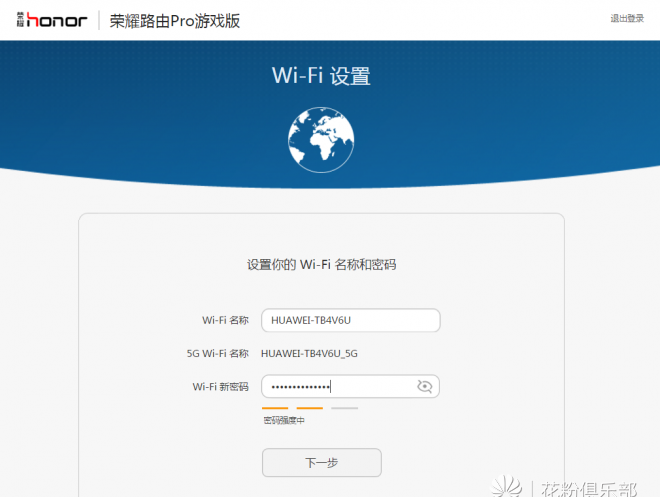660x497 pixels.
Task: Click the 荣耀路由Pro游戏版 title text
Action: coord(175,21)
